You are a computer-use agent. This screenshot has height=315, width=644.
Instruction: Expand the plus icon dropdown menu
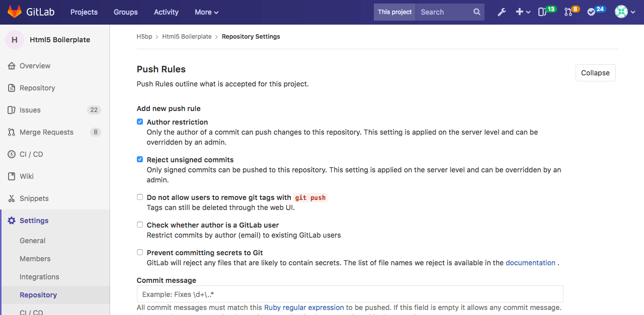pyautogui.click(x=522, y=12)
